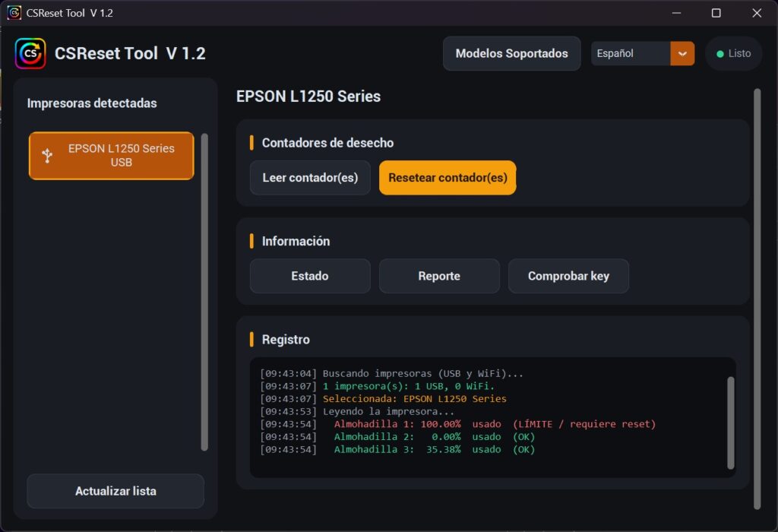This screenshot has width=778, height=532.
Task: Click Comprobar key button
Action: pyautogui.click(x=568, y=276)
